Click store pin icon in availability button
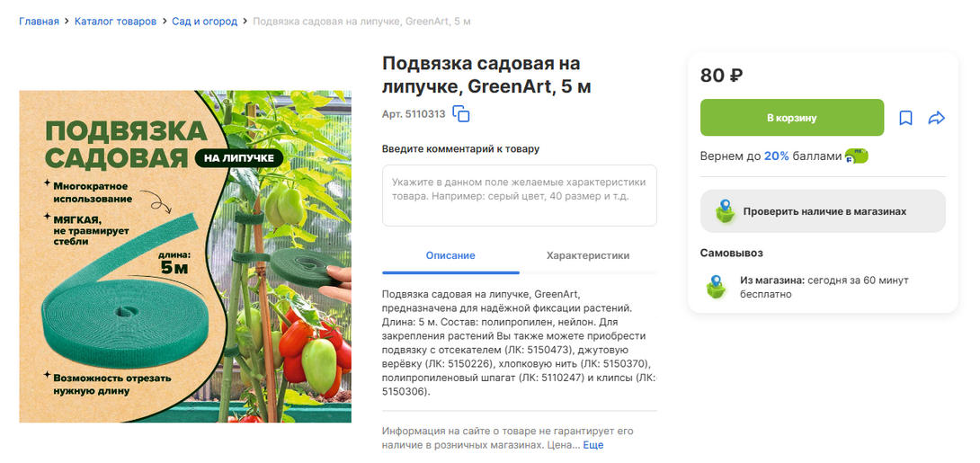980x463 pixels. [x=725, y=211]
